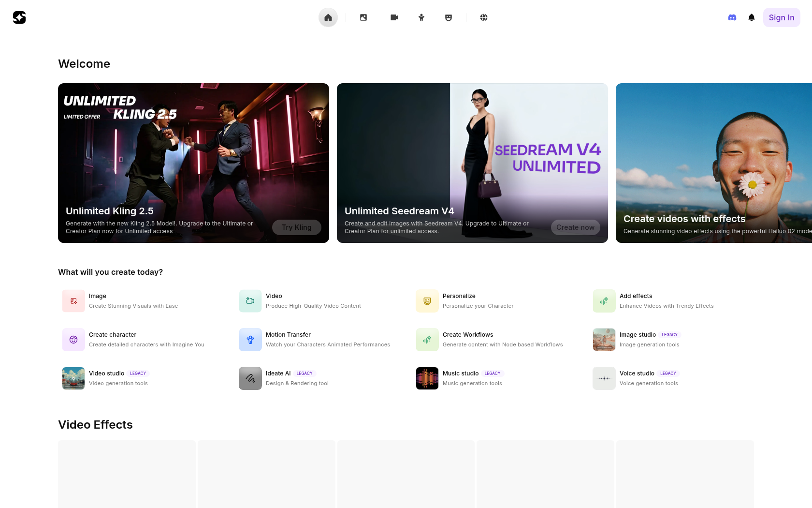
Task: Click the Image tool icon
Action: click(x=73, y=301)
